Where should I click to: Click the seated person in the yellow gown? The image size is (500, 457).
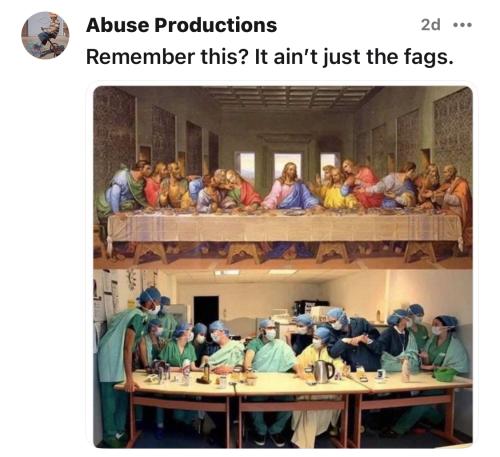[x=315, y=383]
